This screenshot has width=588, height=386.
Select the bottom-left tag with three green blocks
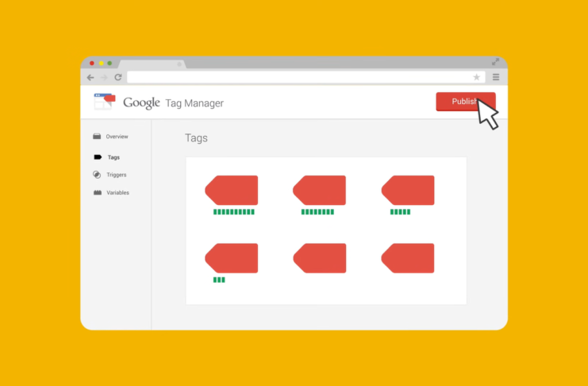(233, 258)
